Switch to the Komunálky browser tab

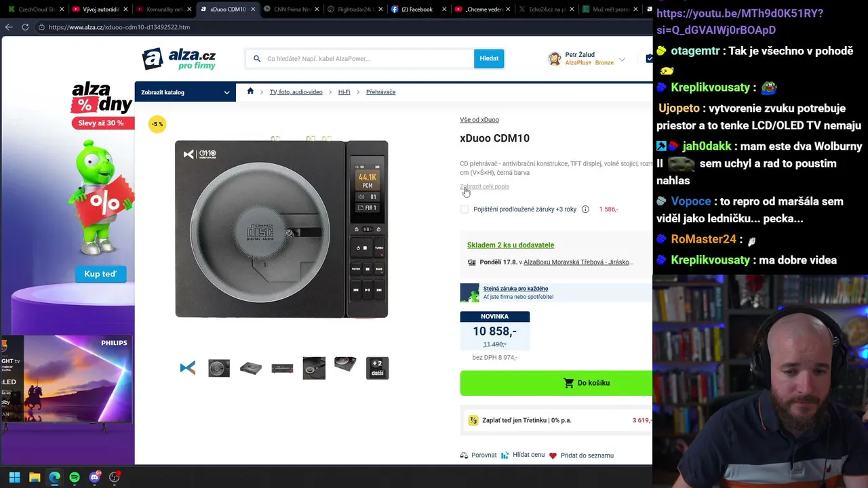coord(164,9)
